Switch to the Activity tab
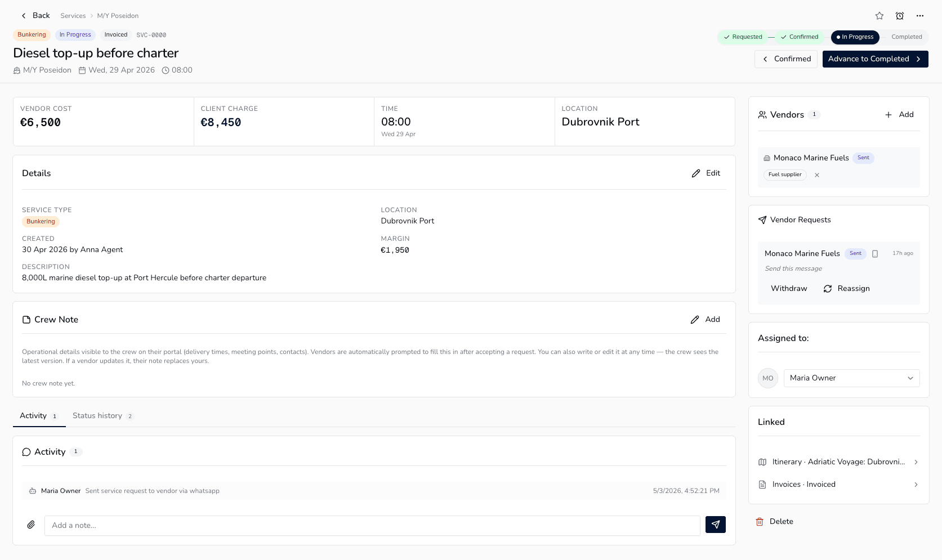 (x=39, y=416)
